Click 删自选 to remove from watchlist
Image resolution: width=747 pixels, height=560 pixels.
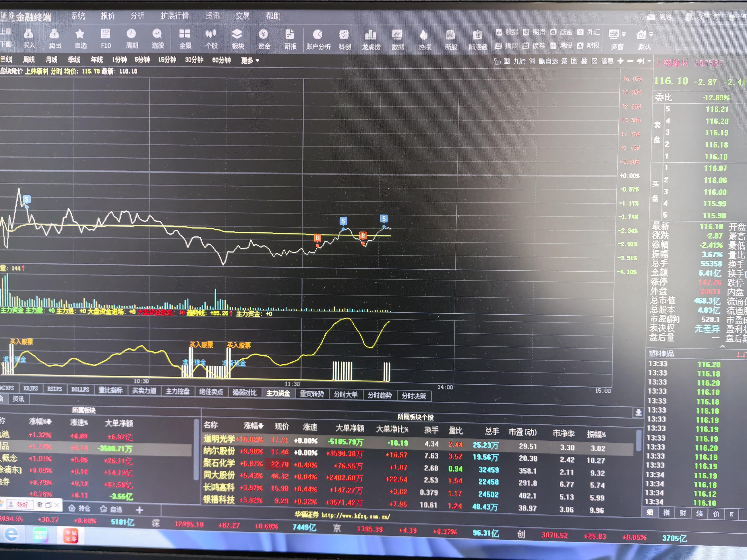548,61
